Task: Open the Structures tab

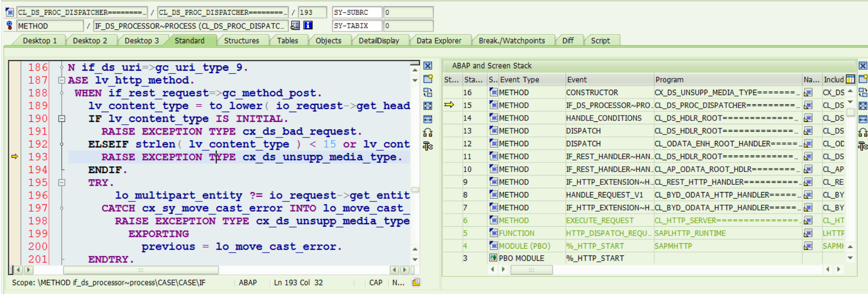Action: (x=241, y=40)
